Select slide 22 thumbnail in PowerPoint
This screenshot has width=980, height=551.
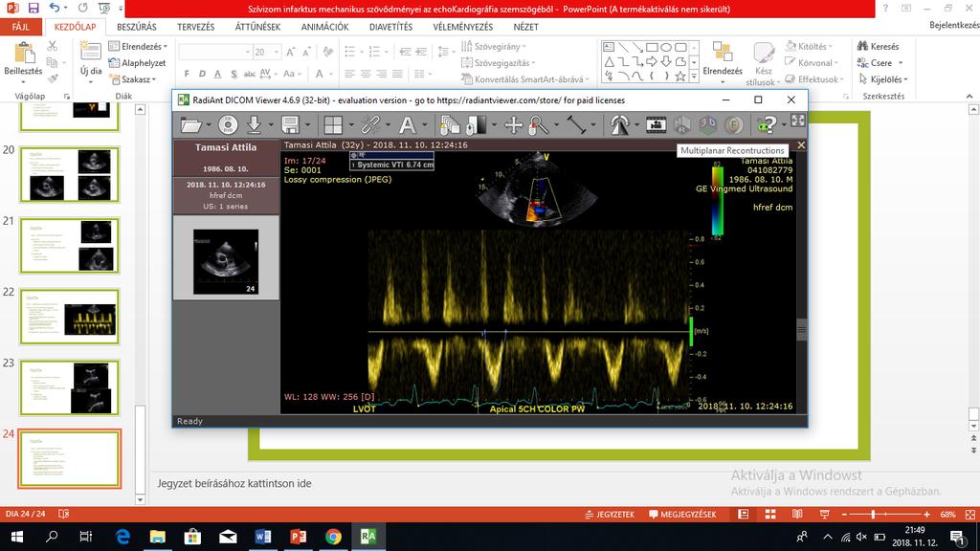pos(69,316)
